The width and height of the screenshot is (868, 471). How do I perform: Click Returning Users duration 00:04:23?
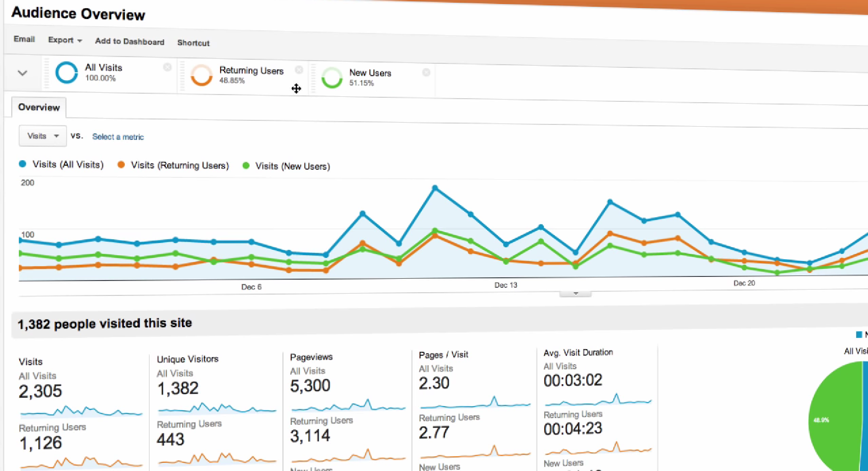point(573,428)
